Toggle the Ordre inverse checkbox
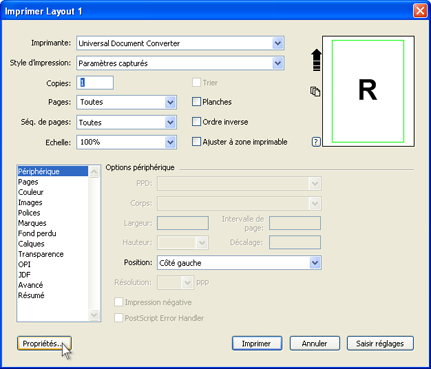This screenshot has height=369, width=431. point(196,122)
